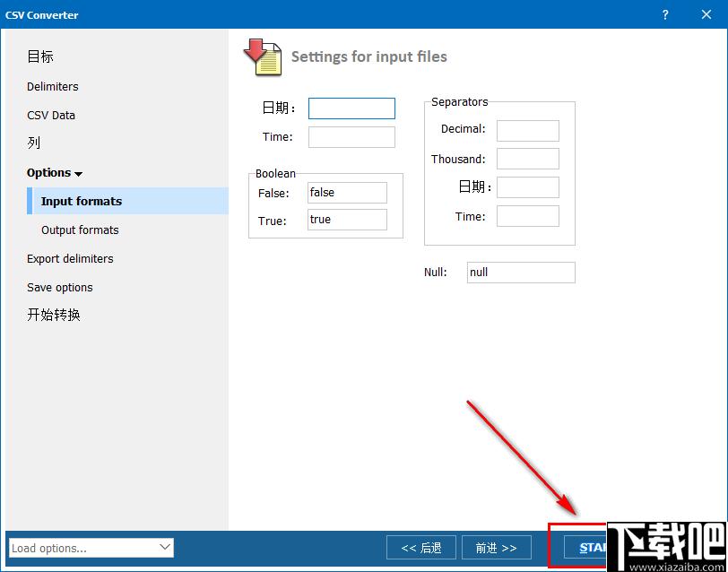Click the Thousand separator field
The width and height of the screenshot is (728, 572).
(528, 159)
